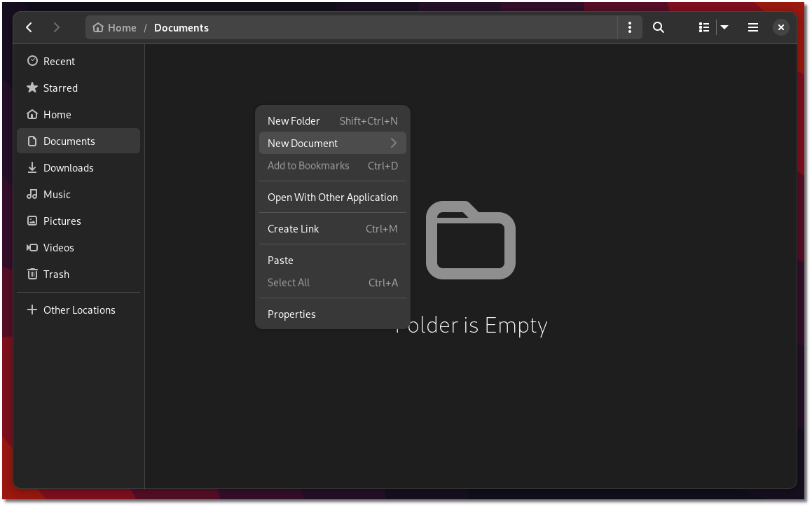Choose Open With Other Application
Viewport: 812px width, 507px height.
click(332, 197)
